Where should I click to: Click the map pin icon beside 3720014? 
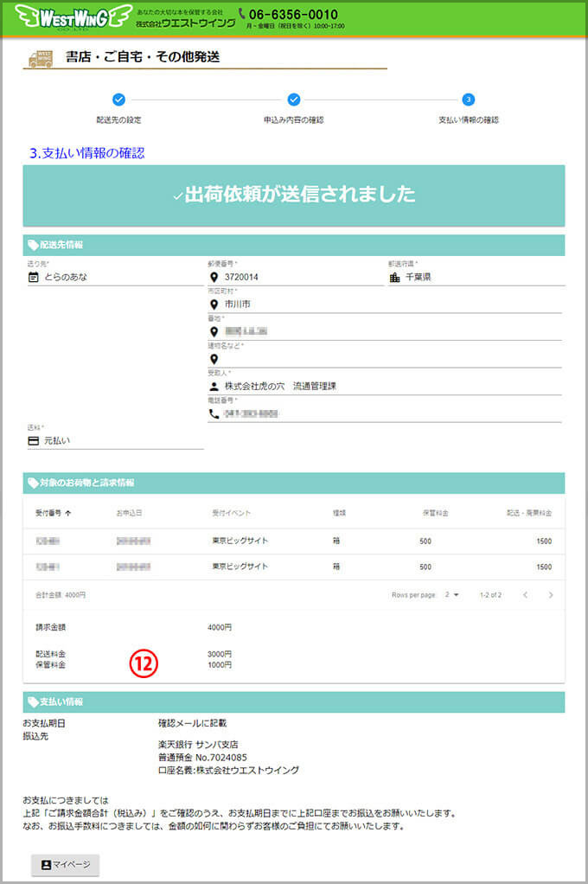(x=214, y=277)
